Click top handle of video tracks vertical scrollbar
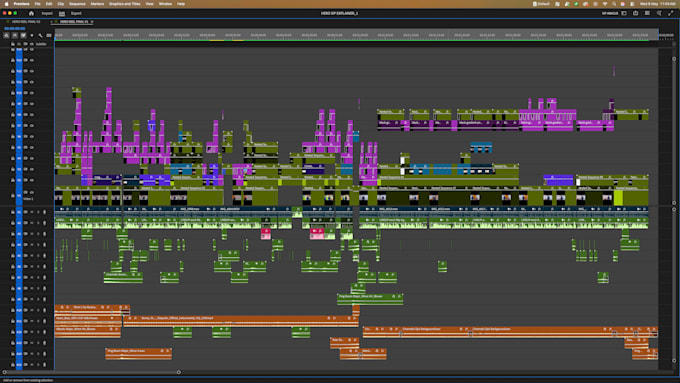 pyautogui.click(x=674, y=59)
